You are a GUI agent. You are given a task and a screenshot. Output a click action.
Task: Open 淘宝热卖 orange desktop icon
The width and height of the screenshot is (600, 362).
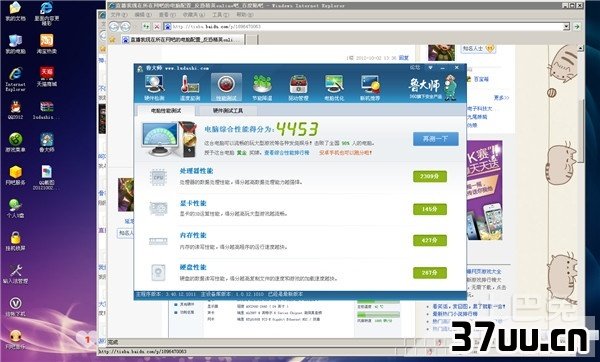[47, 44]
